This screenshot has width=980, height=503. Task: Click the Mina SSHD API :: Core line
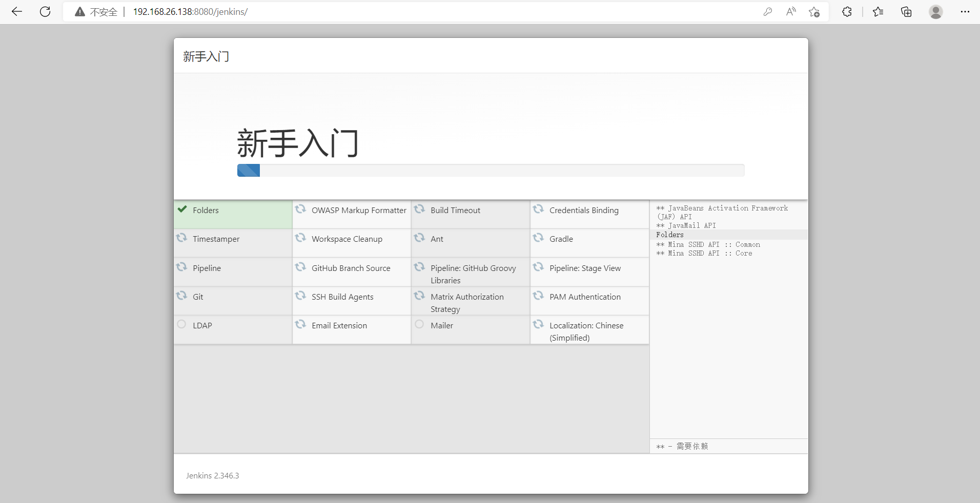click(x=704, y=253)
